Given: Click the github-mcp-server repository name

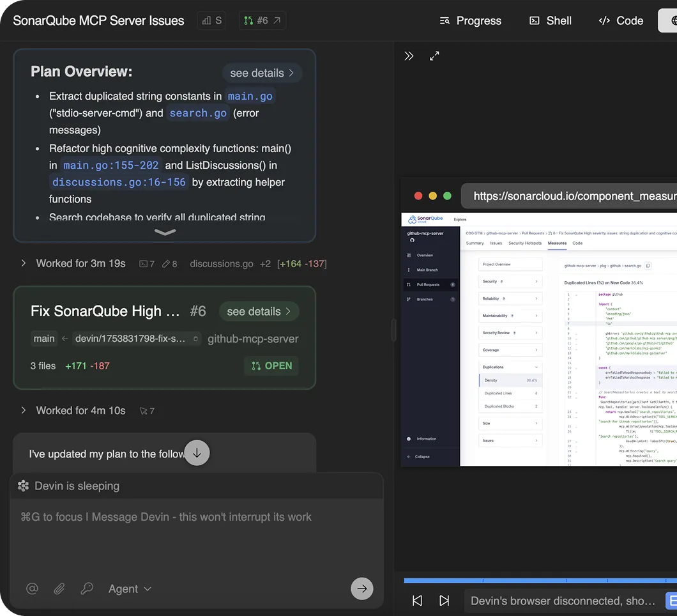Looking at the screenshot, I should [253, 339].
